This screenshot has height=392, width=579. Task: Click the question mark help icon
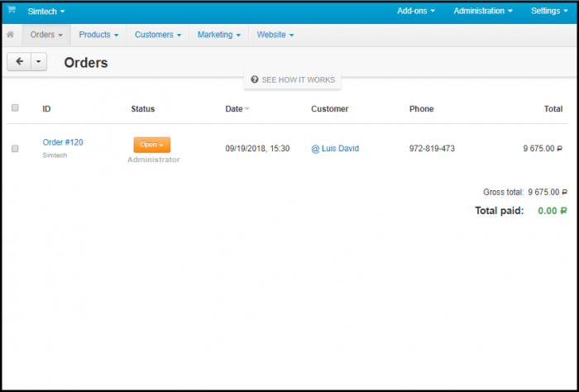tap(255, 79)
